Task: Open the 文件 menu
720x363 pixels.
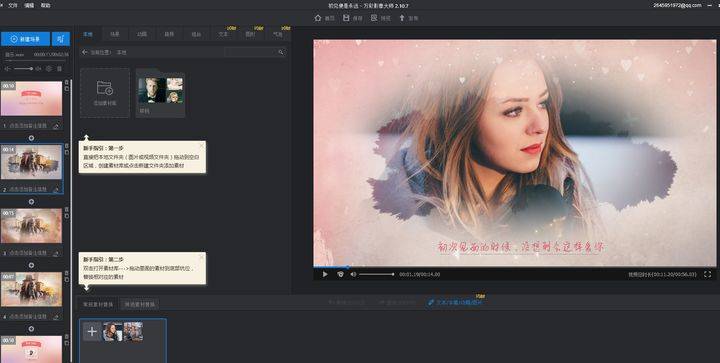Action: point(13,6)
